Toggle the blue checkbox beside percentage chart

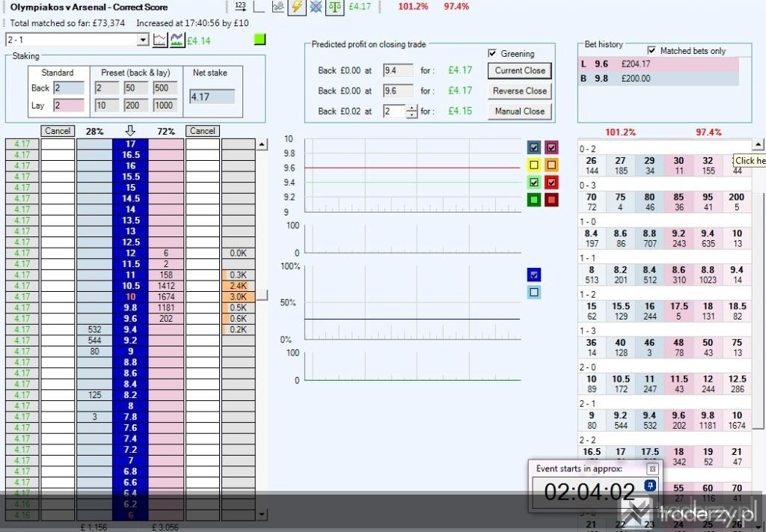click(x=534, y=275)
